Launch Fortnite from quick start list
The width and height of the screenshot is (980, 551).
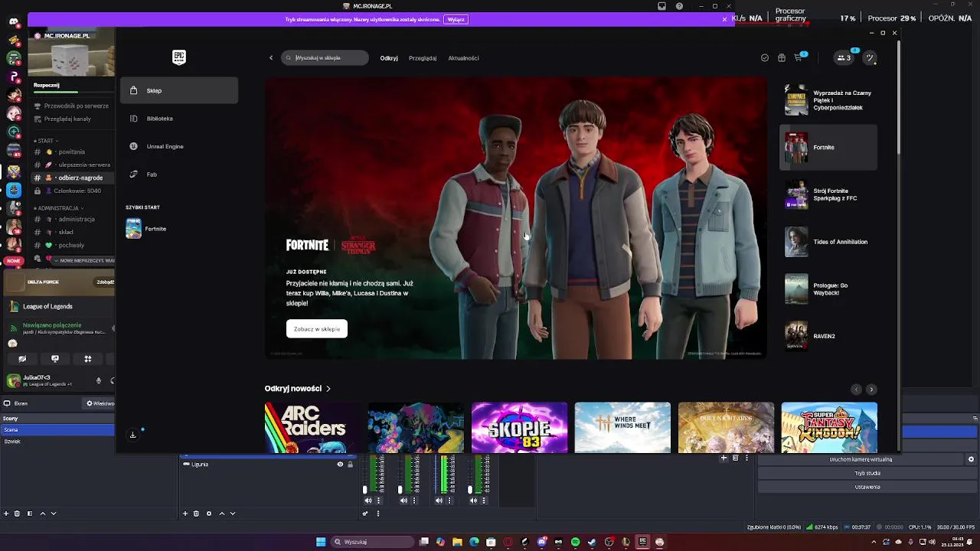pos(178,229)
